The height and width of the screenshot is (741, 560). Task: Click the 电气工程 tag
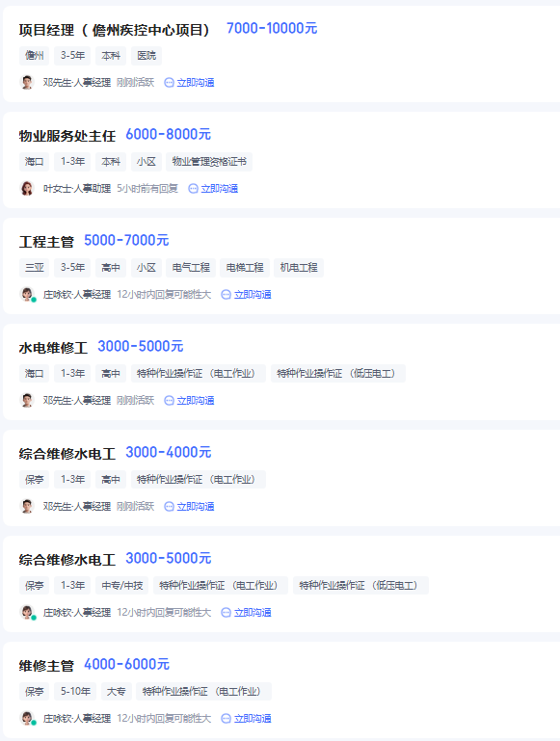coord(191,268)
